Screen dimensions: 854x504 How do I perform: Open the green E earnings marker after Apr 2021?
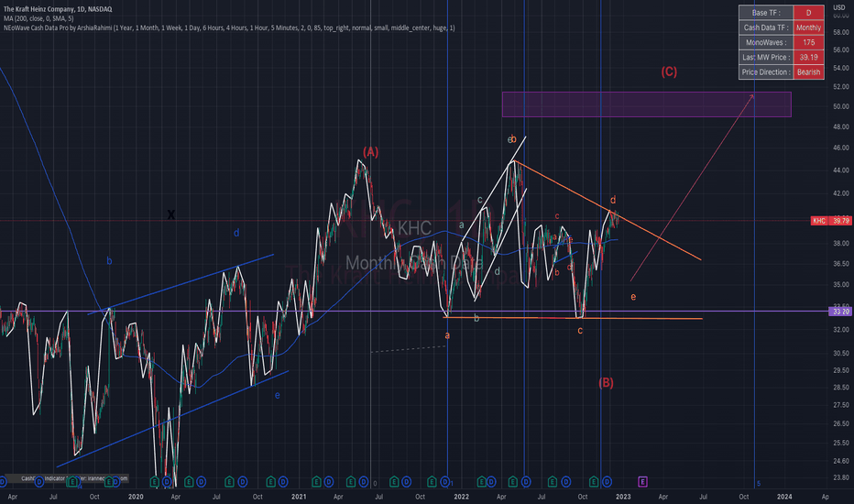(351, 482)
